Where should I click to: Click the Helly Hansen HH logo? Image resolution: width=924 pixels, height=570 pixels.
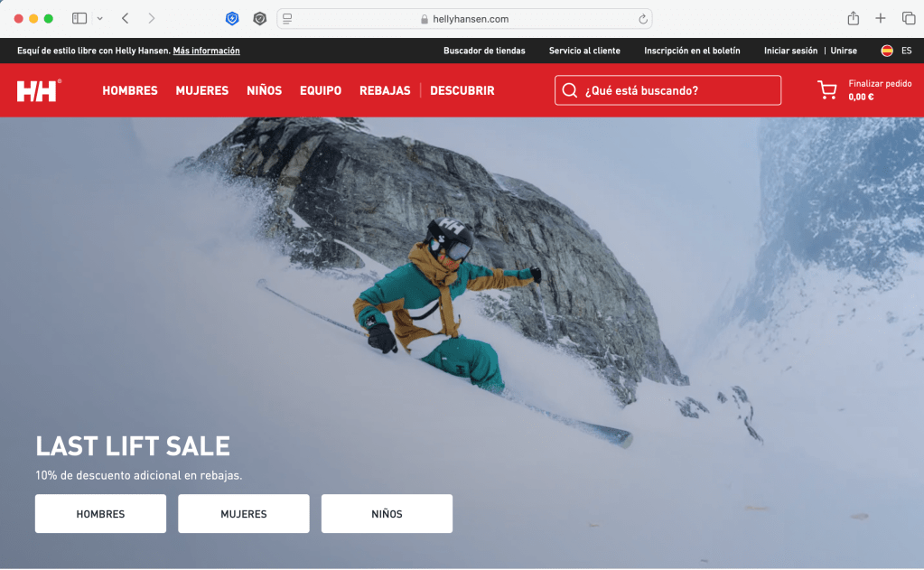coord(39,90)
